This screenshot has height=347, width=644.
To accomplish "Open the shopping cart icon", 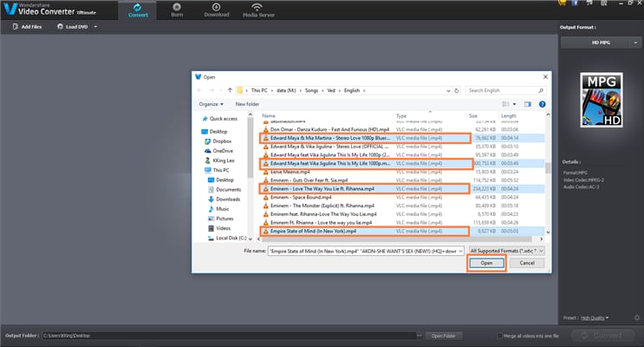I will coord(562,3).
